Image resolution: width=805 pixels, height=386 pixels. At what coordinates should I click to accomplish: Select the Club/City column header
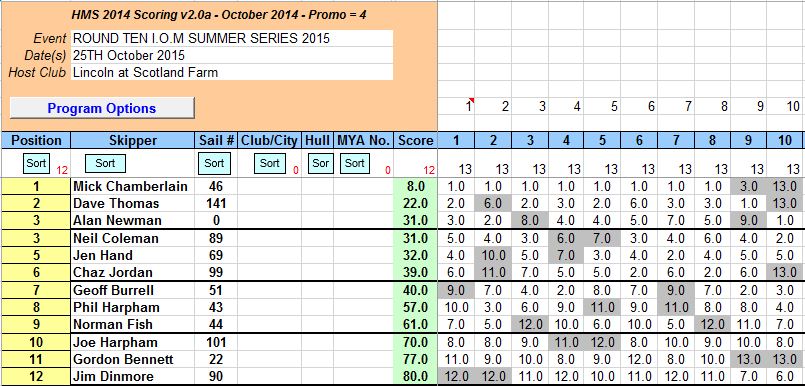(x=270, y=140)
